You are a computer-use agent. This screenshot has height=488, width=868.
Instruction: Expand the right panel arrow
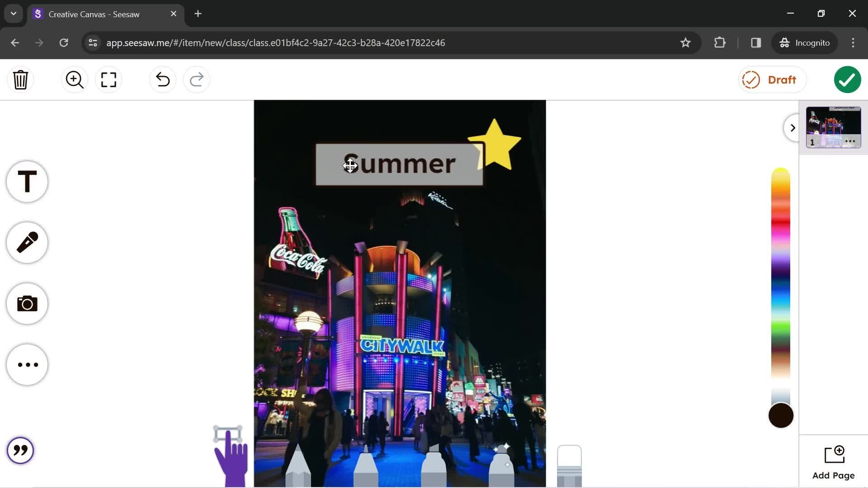793,127
